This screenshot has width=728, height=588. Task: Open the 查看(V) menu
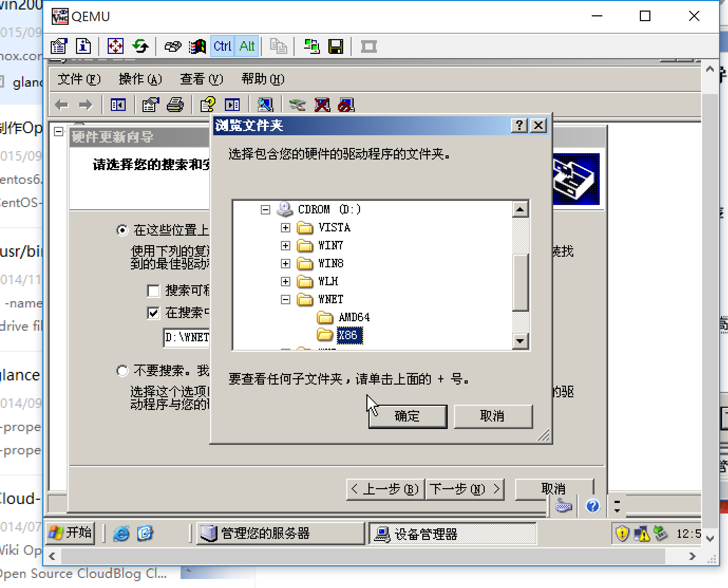pos(201,79)
